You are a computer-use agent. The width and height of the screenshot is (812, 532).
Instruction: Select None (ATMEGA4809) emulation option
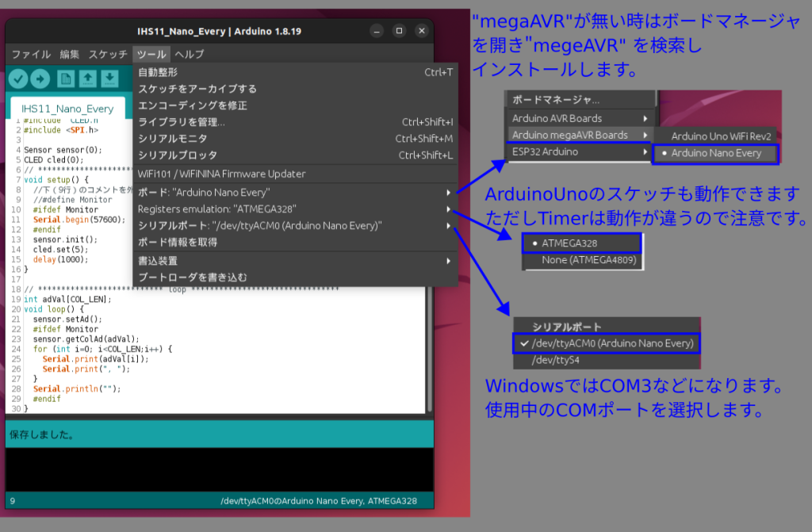583,260
